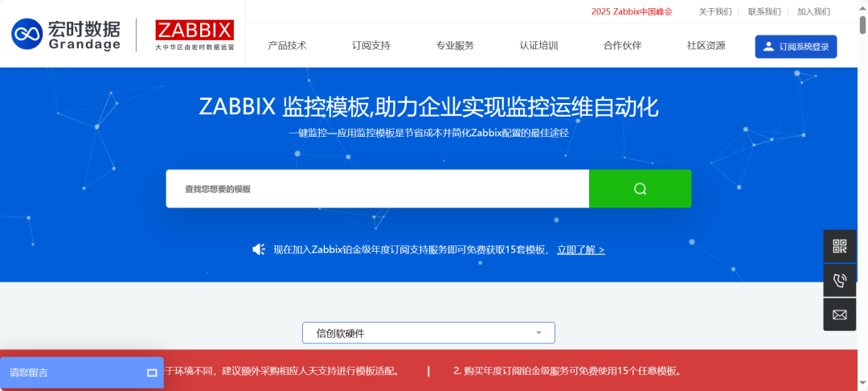The image size is (868, 391).
Task: Click the banner text 购买年度订阅铂金级服务可免费使用15个任意模板
Action: [x=573, y=371]
